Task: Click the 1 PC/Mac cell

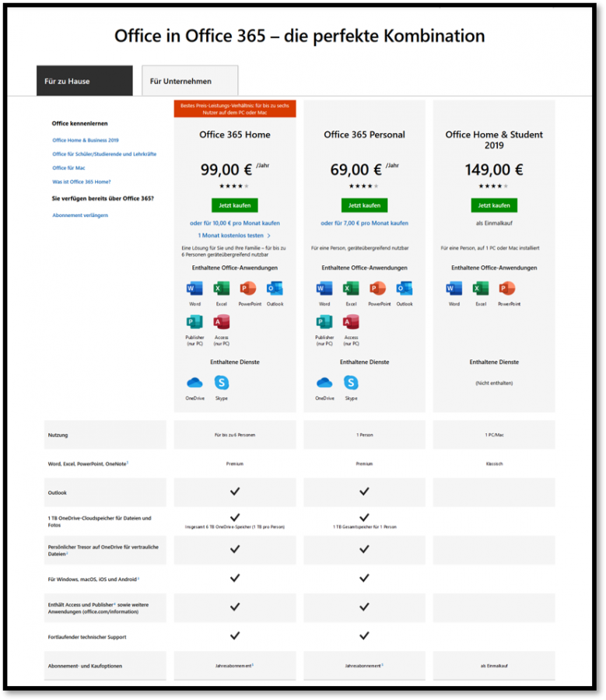Action: coord(494,435)
